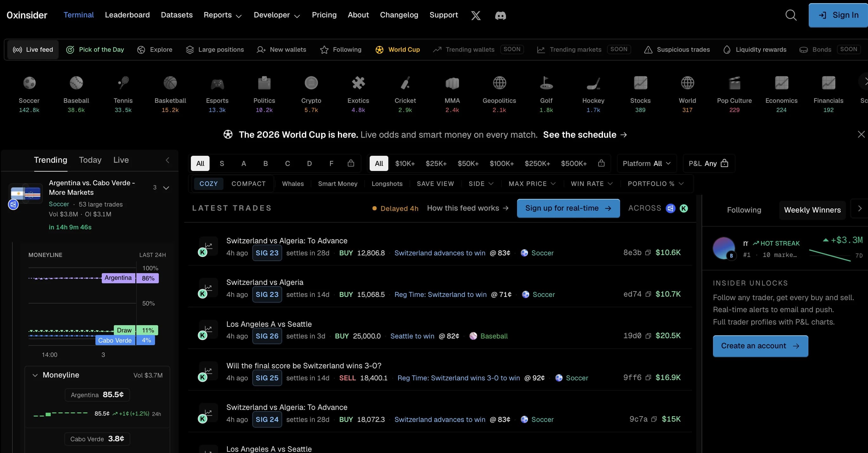This screenshot has height=453, width=868.
Task: Copy wallet address 19d0
Action: [648, 336]
